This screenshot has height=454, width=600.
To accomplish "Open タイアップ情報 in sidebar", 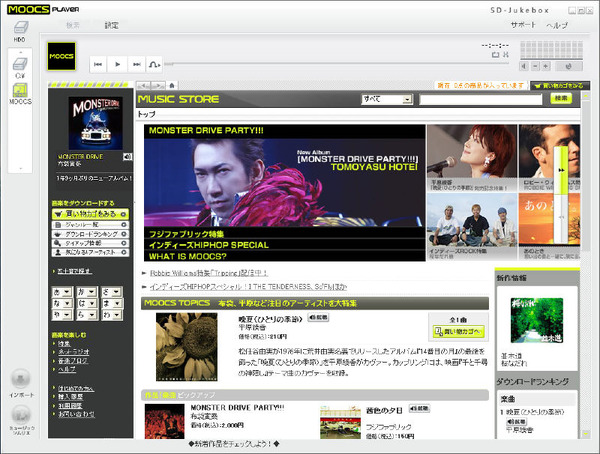I will [90, 243].
